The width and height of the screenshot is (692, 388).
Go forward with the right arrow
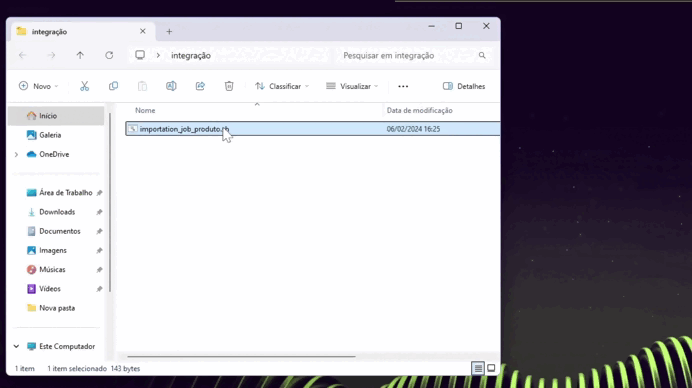pyautogui.click(x=51, y=55)
